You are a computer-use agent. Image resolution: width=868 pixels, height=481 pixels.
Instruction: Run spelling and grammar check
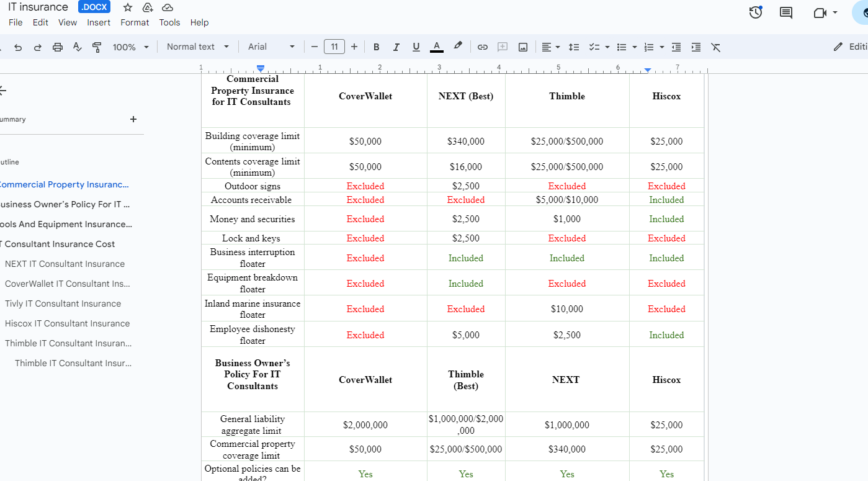tap(78, 47)
